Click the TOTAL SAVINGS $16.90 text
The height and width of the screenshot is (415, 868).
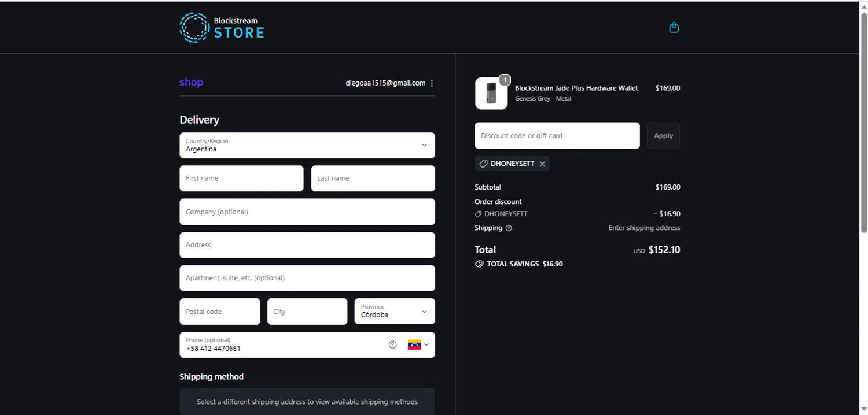tap(525, 264)
